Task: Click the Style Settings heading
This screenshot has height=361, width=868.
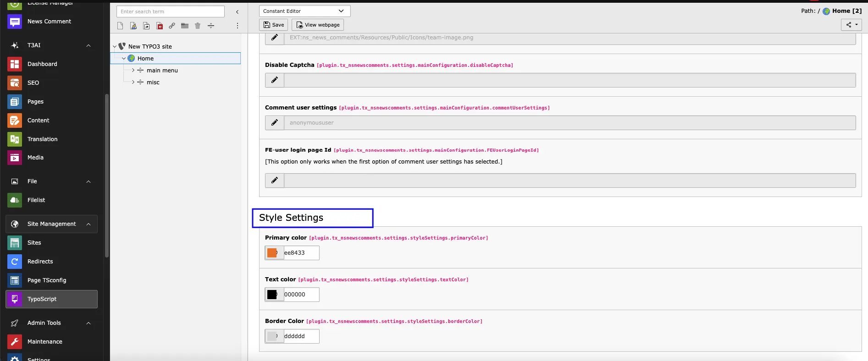Action: 291,218
